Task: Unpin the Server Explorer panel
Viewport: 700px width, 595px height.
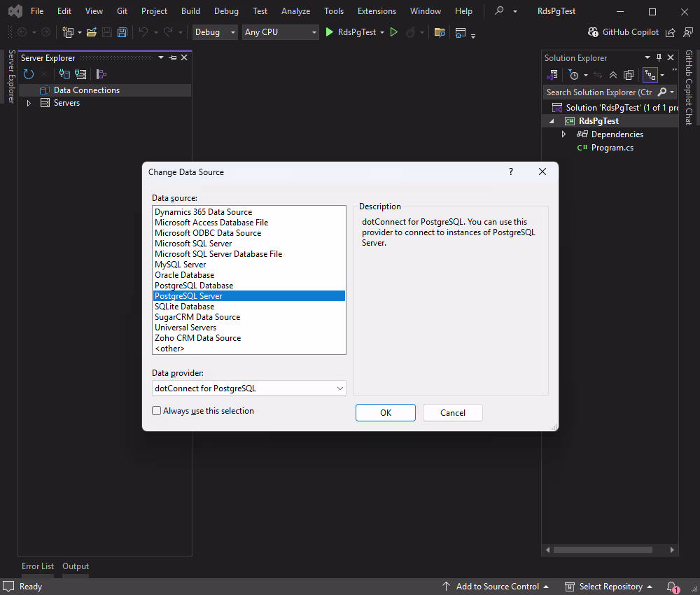Action: (x=172, y=57)
